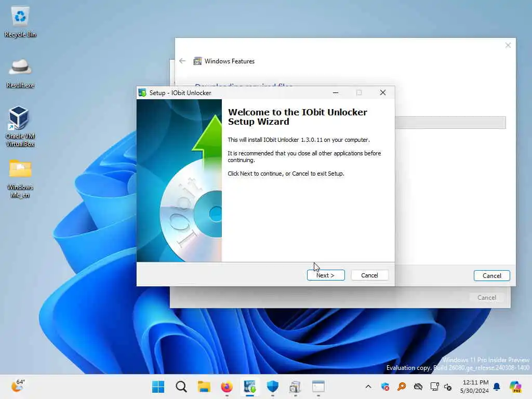This screenshot has height=399, width=532.
Task: Close the IObit Unlocker setup window
Action: pos(383,92)
